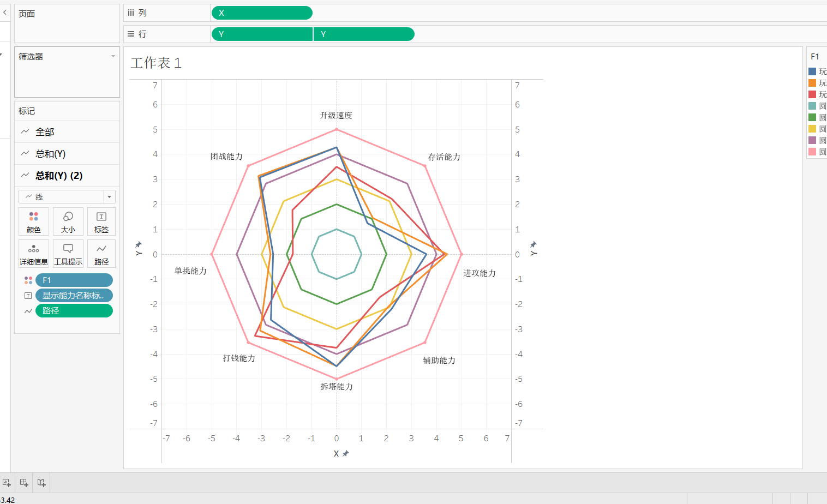Click the 存活能力 chart label

444,157
